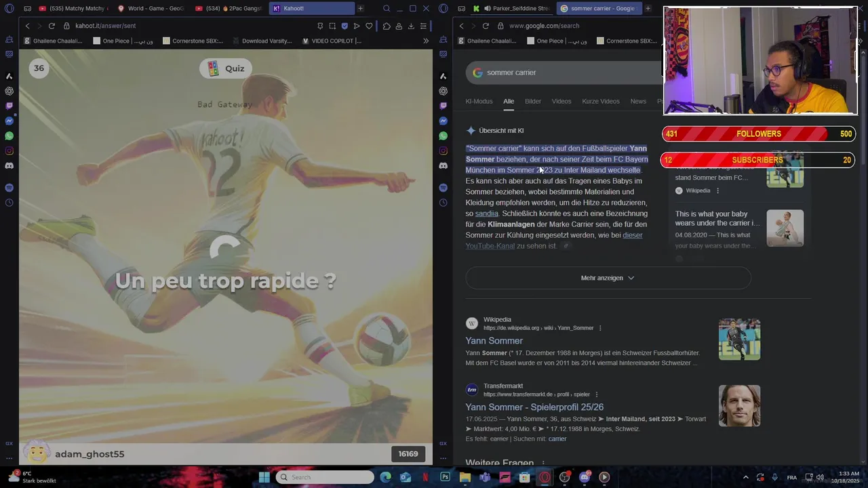Reload the kahoot.it page
Image resolution: width=868 pixels, height=488 pixels.
point(52,26)
